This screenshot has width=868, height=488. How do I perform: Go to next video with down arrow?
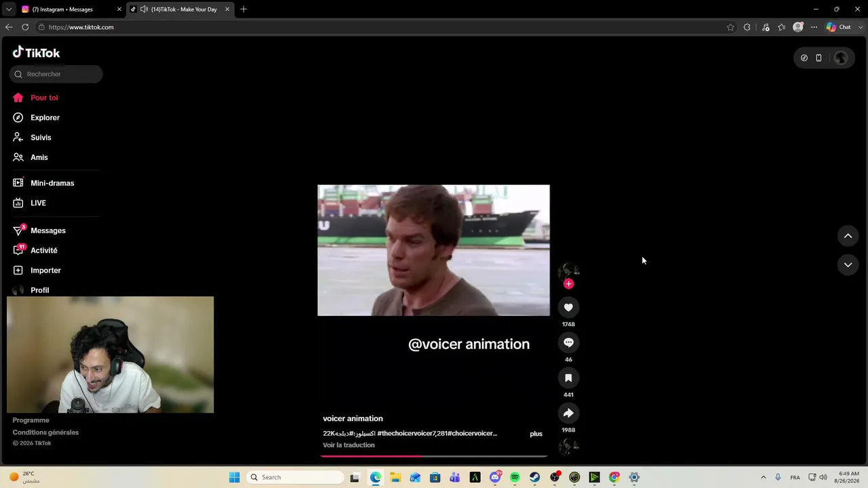pos(848,265)
